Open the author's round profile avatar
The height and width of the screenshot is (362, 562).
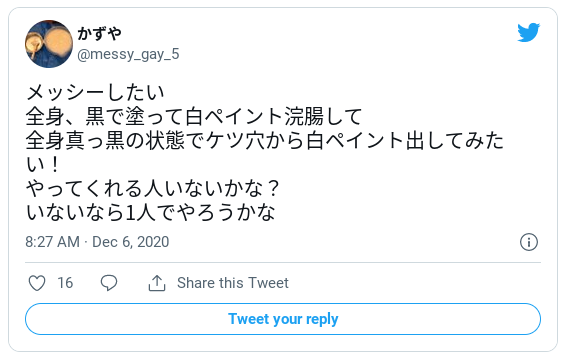tap(49, 44)
